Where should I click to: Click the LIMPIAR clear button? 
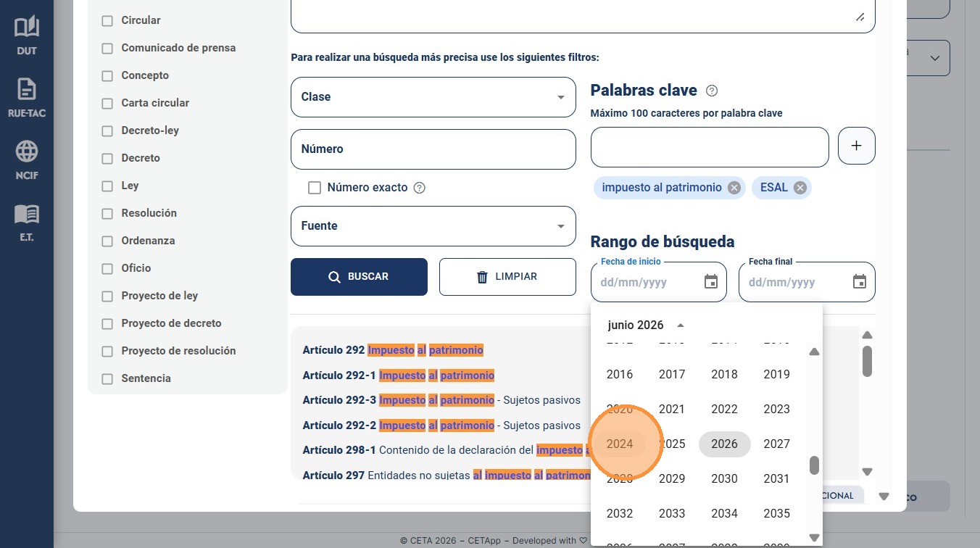point(507,277)
